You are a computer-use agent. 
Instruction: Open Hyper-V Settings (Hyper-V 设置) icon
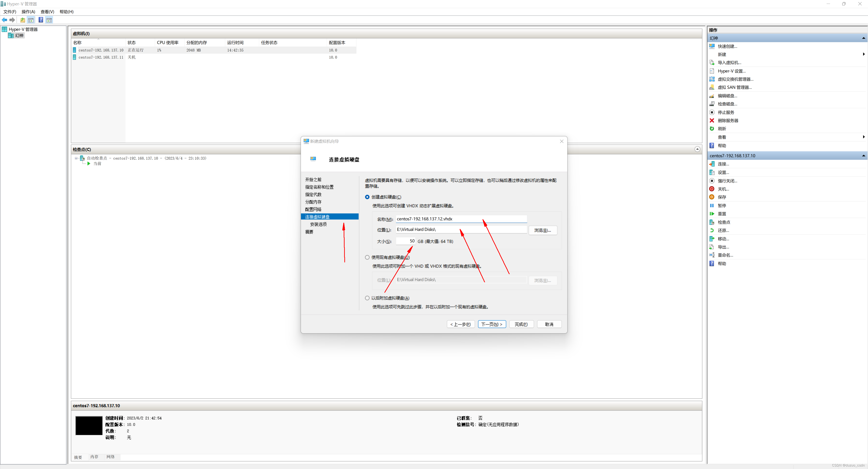(x=712, y=71)
